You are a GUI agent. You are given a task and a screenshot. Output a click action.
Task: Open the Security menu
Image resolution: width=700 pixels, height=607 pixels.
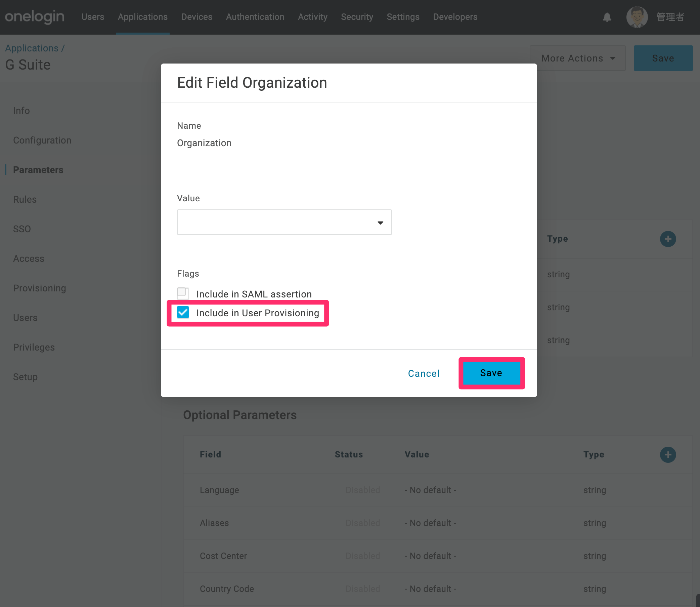point(357,16)
